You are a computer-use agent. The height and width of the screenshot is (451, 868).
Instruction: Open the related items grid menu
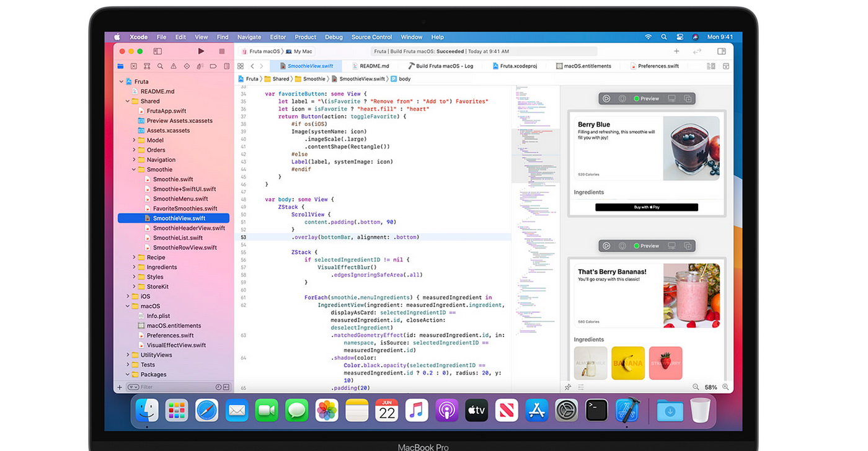pos(241,66)
